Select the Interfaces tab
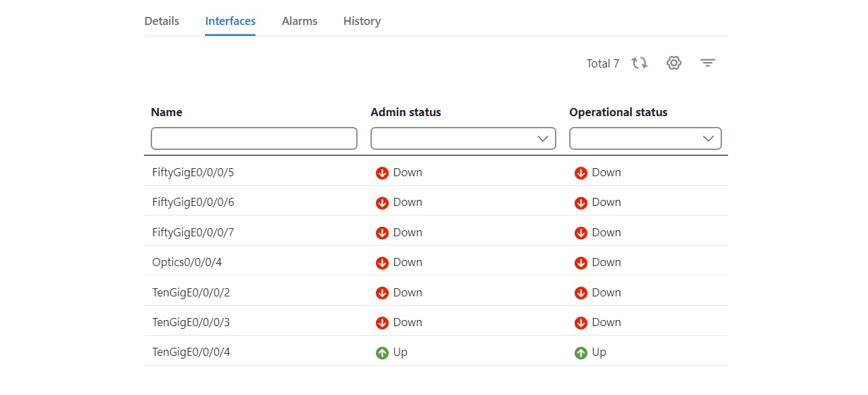This screenshot has width=868, height=395. (231, 21)
